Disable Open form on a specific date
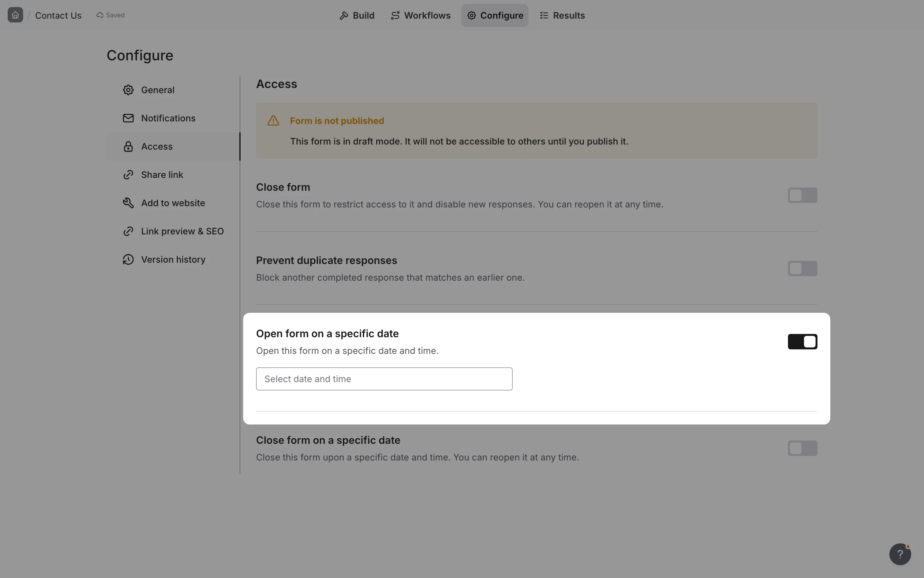924x578 pixels. pos(803,341)
